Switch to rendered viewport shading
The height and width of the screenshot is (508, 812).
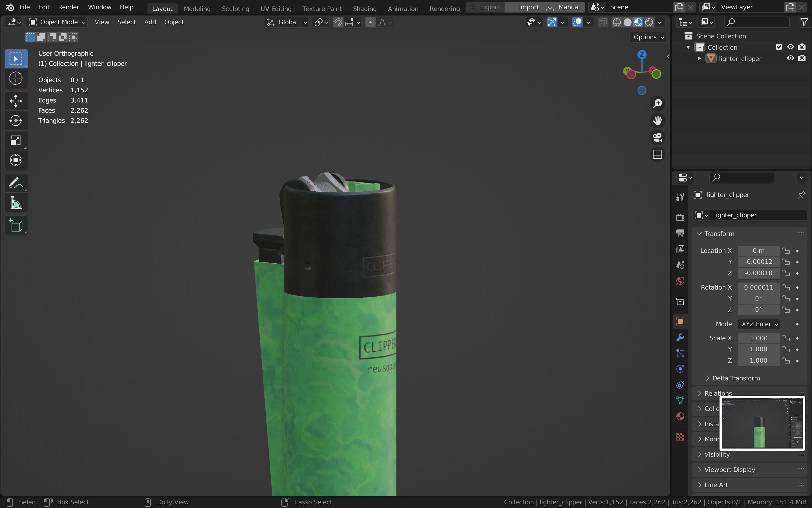(649, 23)
